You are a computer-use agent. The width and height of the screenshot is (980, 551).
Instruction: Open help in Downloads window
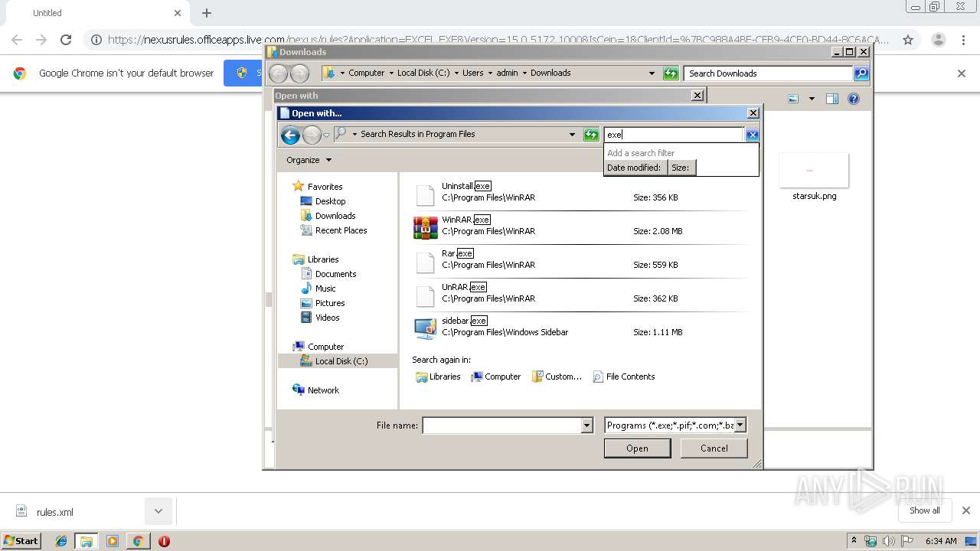pos(854,99)
